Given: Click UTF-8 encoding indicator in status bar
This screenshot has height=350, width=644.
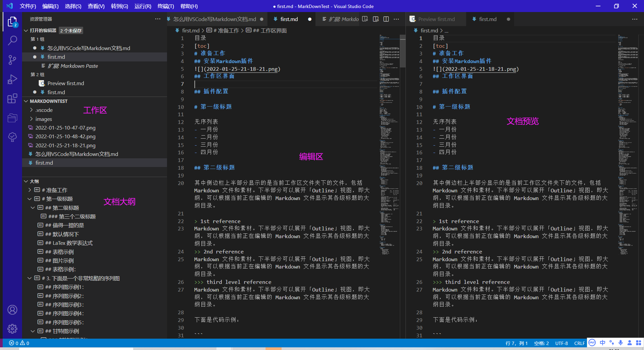Looking at the screenshot, I should click(x=561, y=343).
